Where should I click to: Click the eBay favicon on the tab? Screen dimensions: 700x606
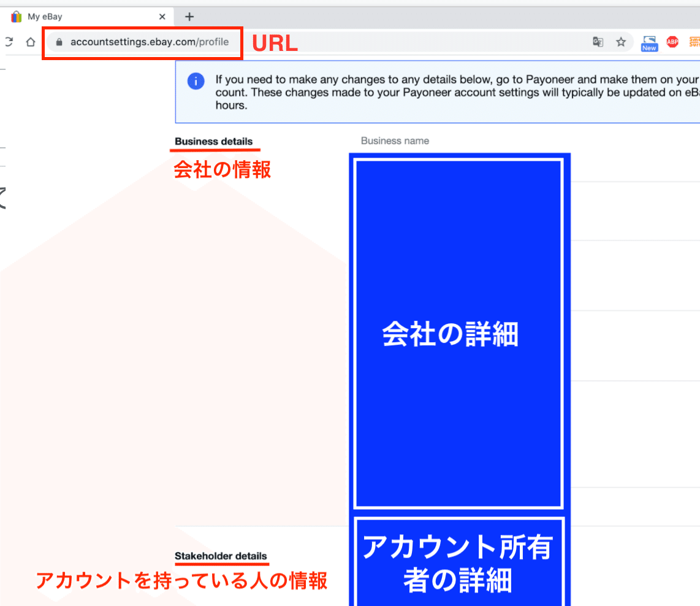17,17
